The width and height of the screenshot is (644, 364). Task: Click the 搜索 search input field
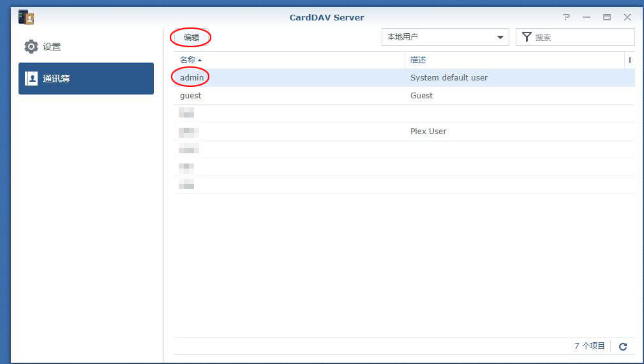point(581,37)
